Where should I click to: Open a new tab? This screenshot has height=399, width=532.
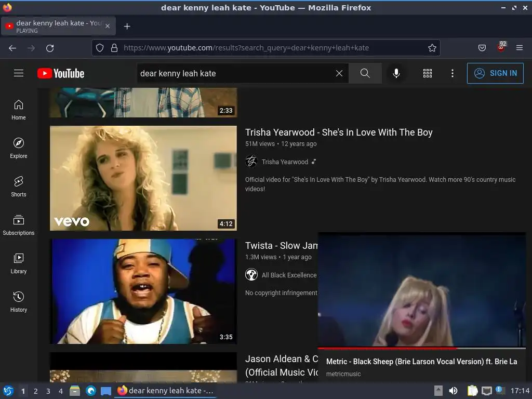[x=127, y=26]
